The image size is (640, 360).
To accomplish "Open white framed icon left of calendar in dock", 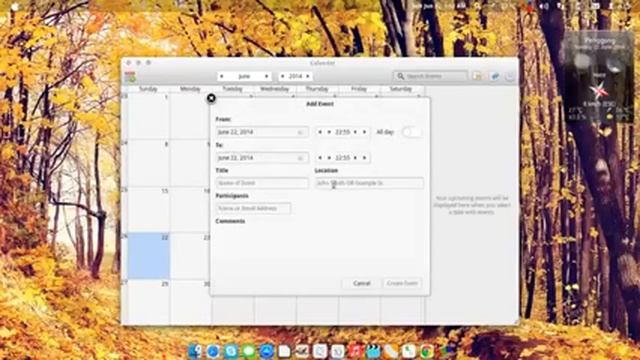I will tap(320, 351).
